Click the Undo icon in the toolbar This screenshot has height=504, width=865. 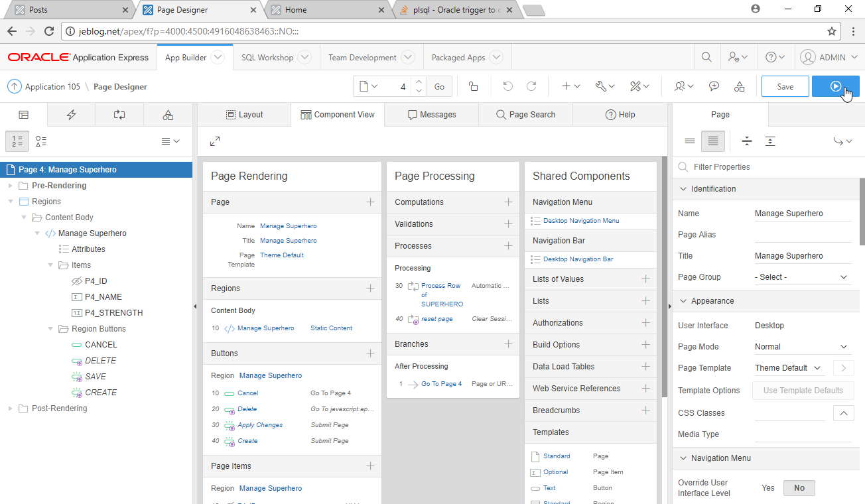click(507, 86)
